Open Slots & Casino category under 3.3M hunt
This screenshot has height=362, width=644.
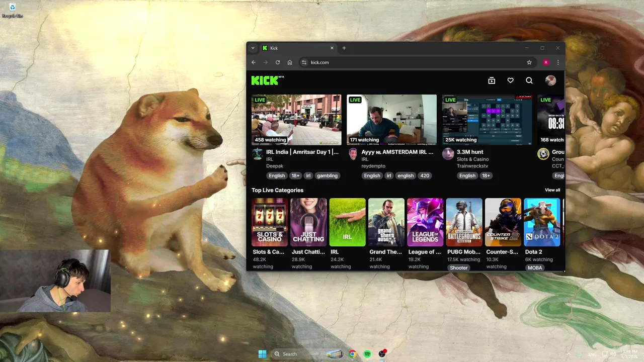(x=472, y=159)
